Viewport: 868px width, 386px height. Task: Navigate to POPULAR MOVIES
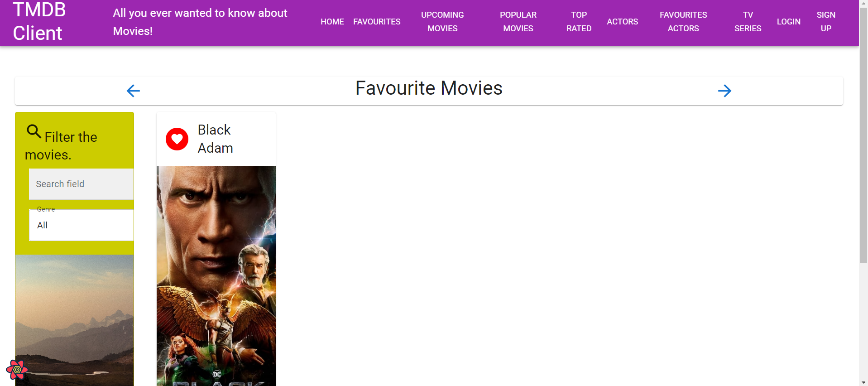[518, 22]
